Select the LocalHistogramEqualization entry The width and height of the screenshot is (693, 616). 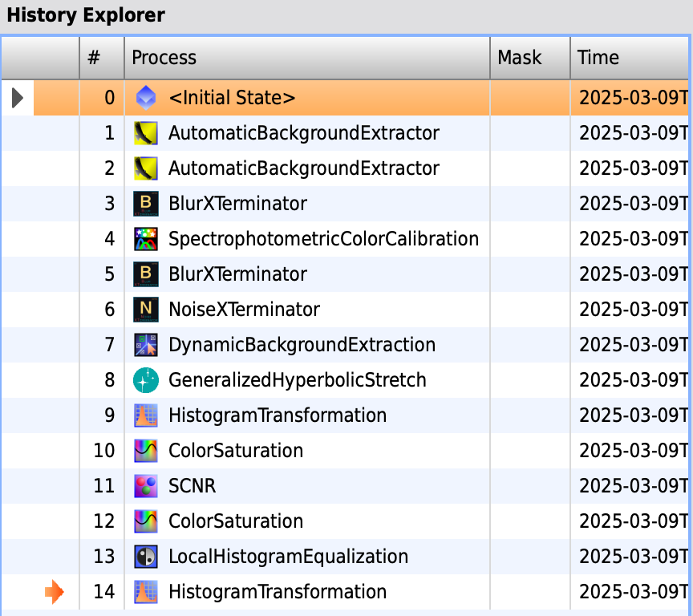pos(289,557)
